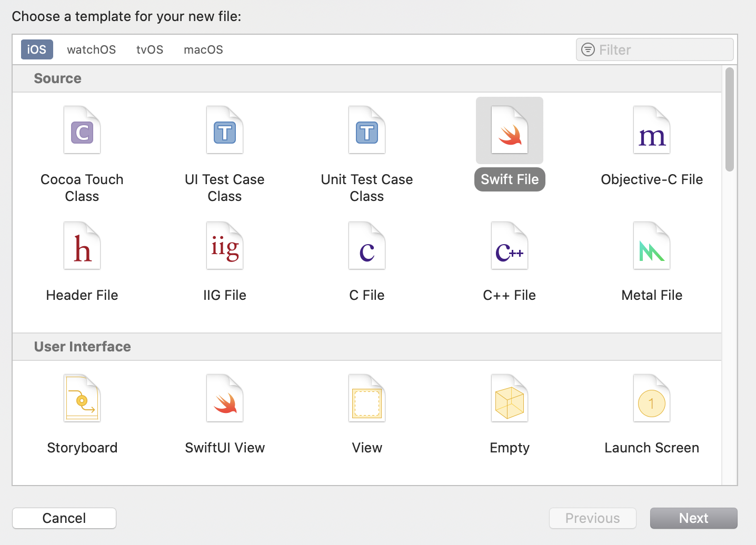Click the Previous button

(x=593, y=518)
